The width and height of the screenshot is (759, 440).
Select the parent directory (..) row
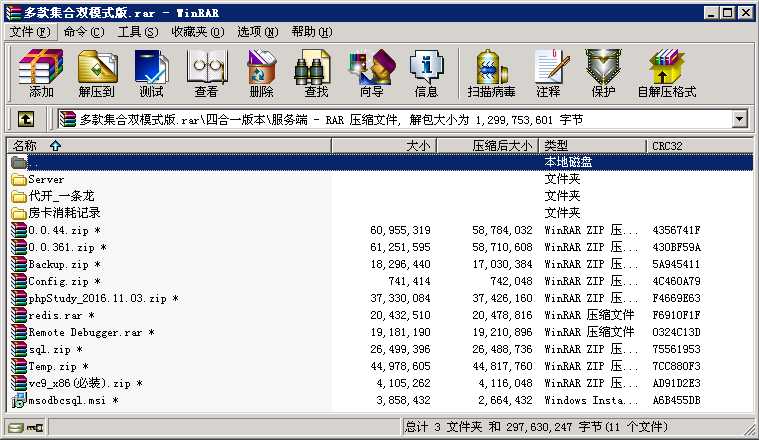[380, 162]
